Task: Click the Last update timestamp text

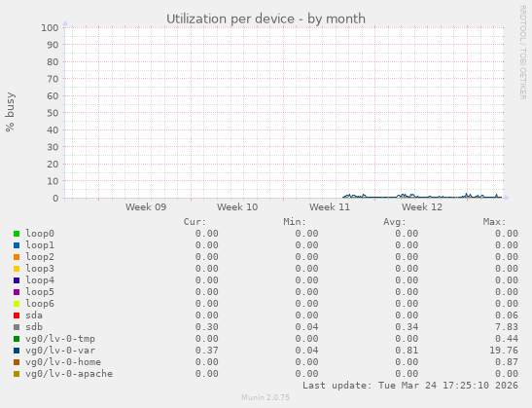Action: point(410,386)
